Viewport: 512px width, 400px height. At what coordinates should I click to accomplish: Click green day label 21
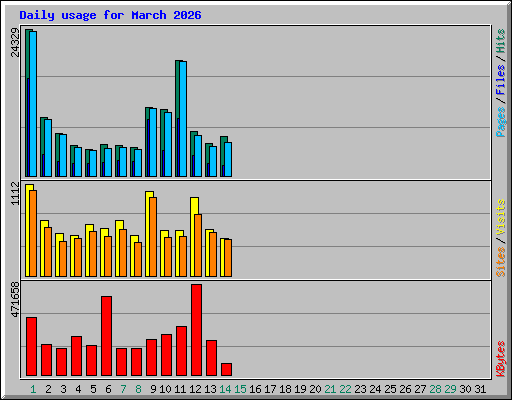point(330,389)
